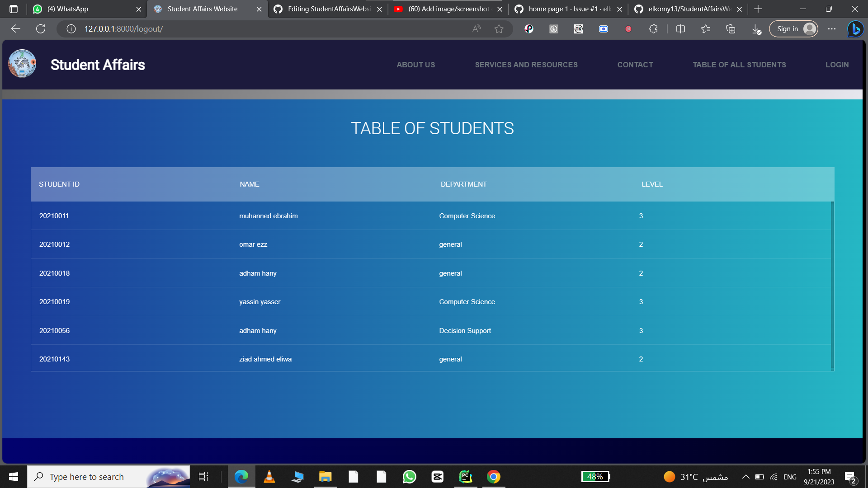Open the TikTok extension icon

click(x=579, y=28)
